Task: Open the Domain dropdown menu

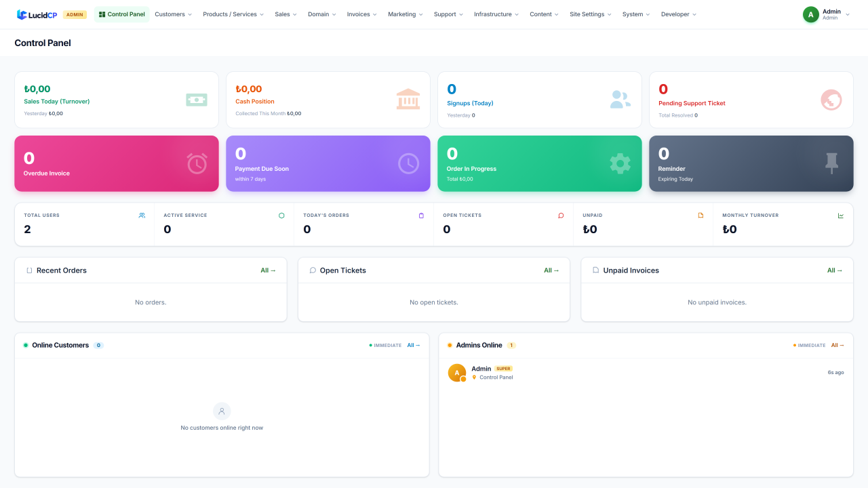Action: click(322, 14)
